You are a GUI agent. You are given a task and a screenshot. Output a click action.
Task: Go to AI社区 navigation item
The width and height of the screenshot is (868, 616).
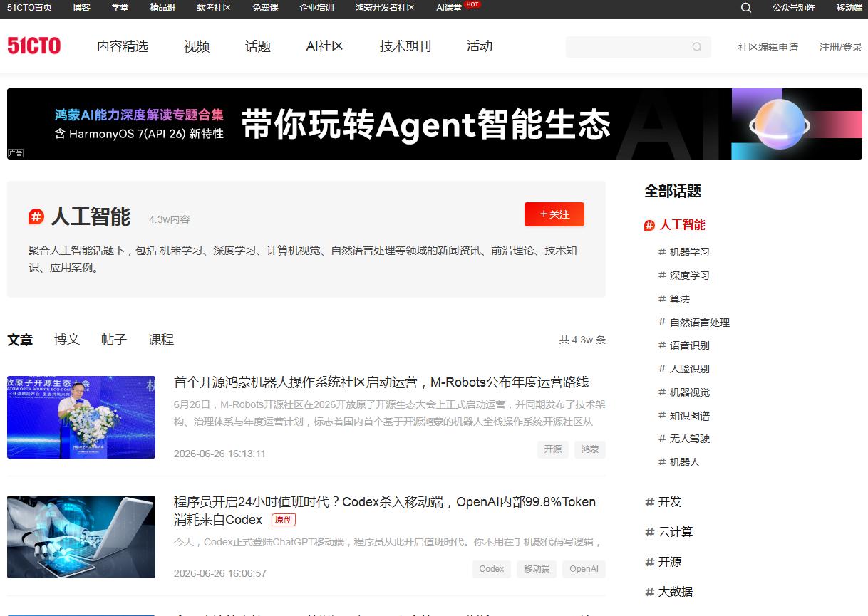[325, 46]
